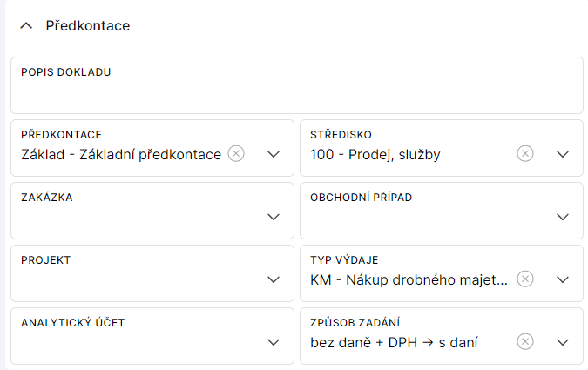Collapse the Předkontace section

point(25,26)
